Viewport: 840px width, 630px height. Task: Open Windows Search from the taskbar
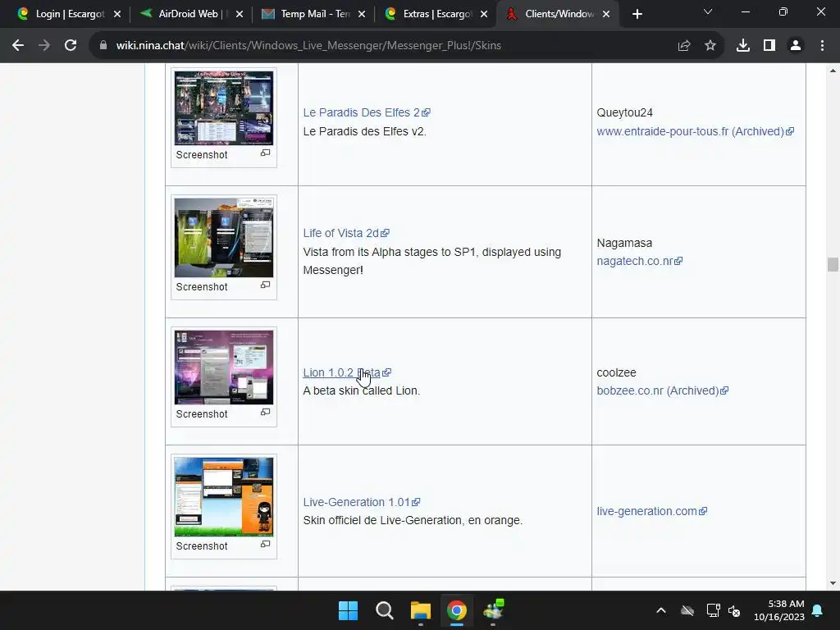click(x=385, y=610)
